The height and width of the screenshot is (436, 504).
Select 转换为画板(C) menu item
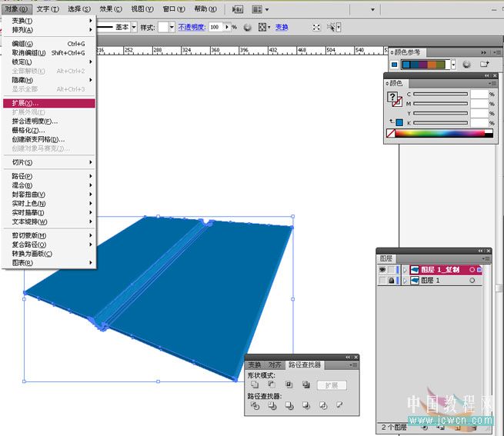(49, 254)
